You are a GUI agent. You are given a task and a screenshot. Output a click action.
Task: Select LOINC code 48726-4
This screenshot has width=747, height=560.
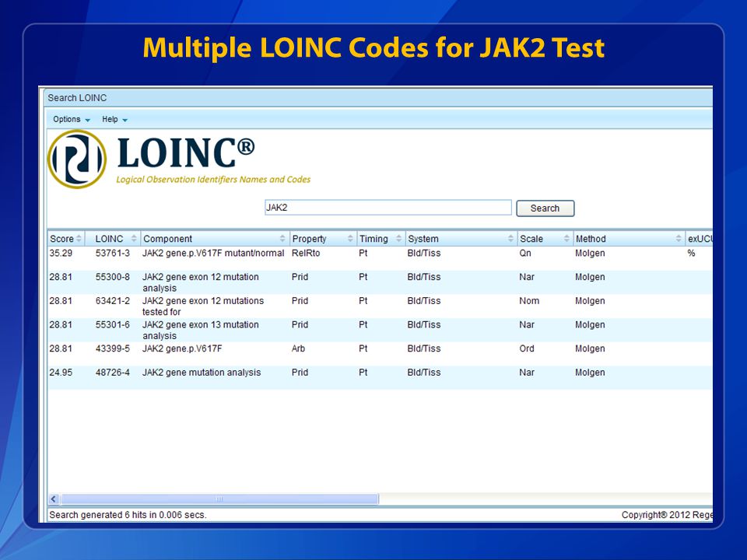(x=112, y=373)
